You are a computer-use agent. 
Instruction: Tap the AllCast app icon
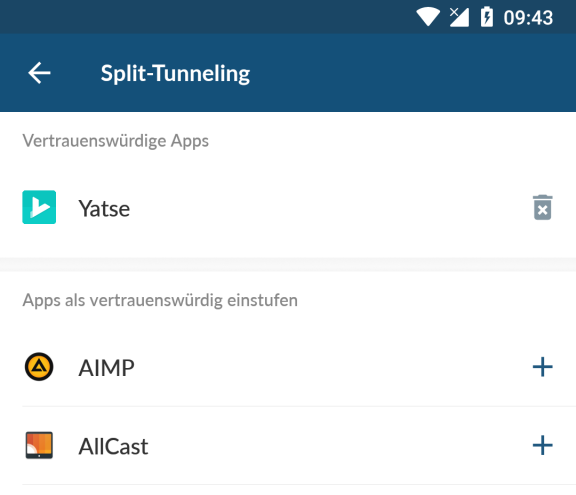tap(39, 445)
